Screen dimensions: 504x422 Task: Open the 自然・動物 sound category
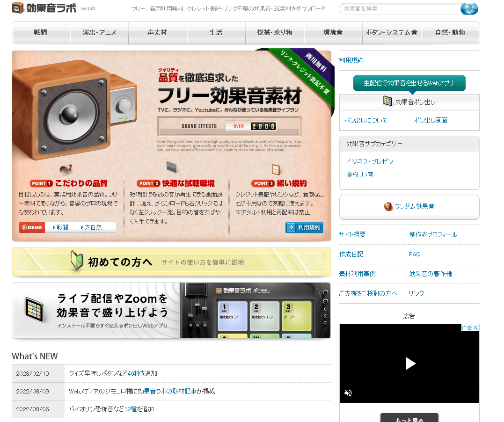point(450,33)
